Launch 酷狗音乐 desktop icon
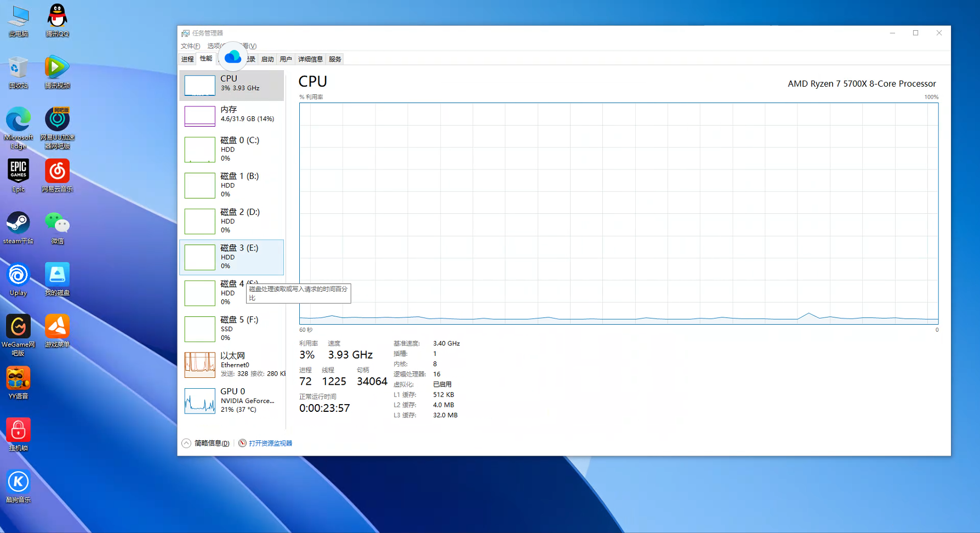 coord(18,486)
